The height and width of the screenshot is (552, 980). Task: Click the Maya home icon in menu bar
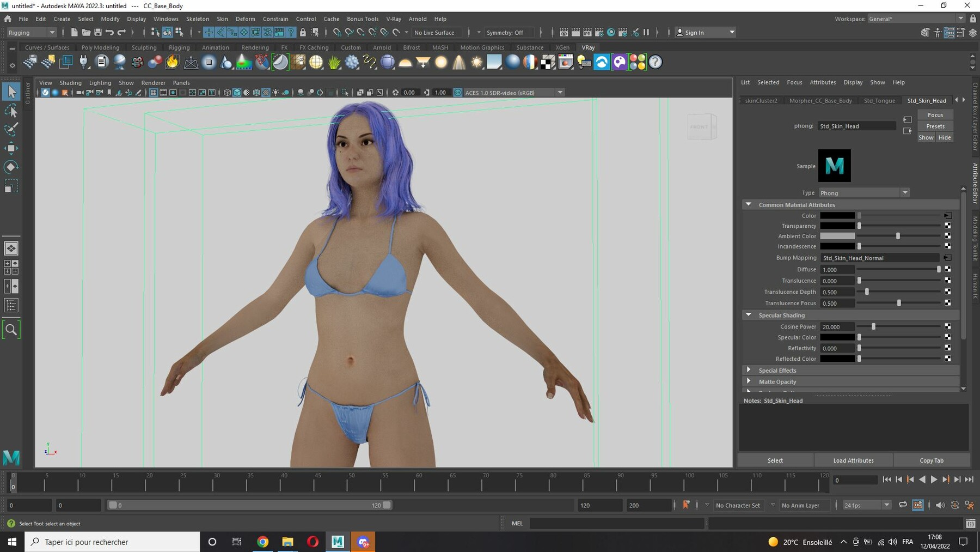point(8,19)
